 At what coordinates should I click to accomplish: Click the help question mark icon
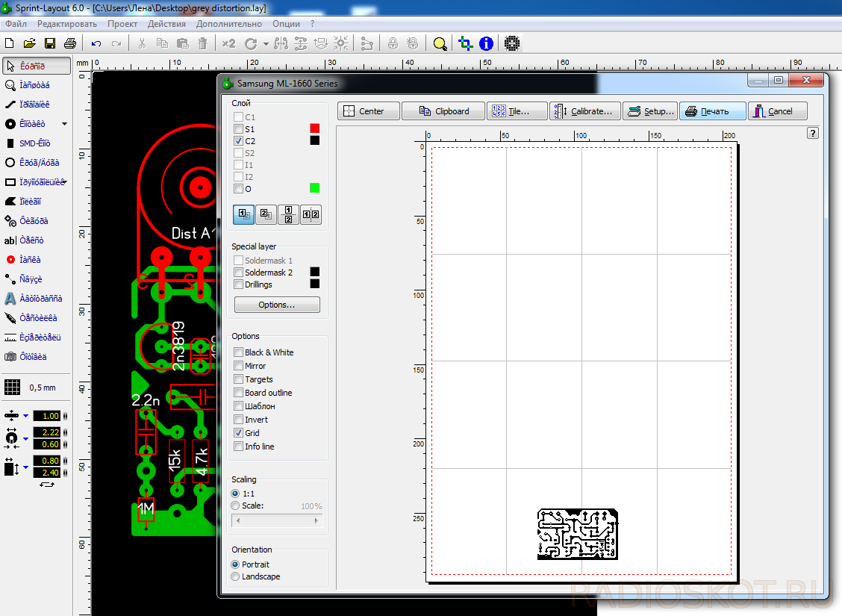tap(813, 133)
